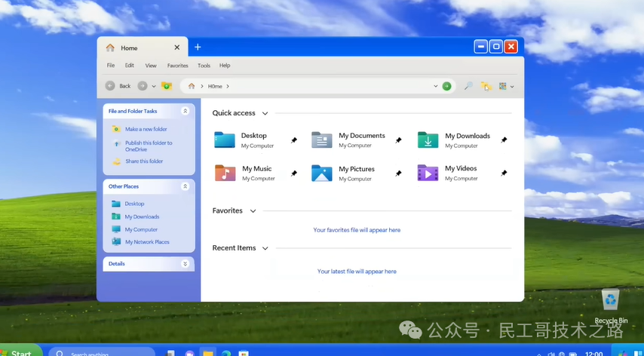Screen dimensions: 644x356
Task: Click the taskbar clock showing 12:00
Action: pos(593,354)
